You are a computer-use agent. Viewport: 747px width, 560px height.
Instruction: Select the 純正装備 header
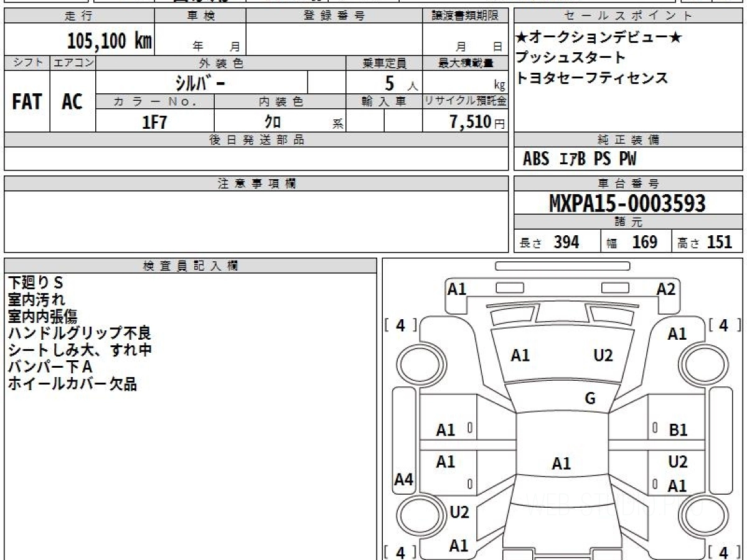tap(629, 140)
